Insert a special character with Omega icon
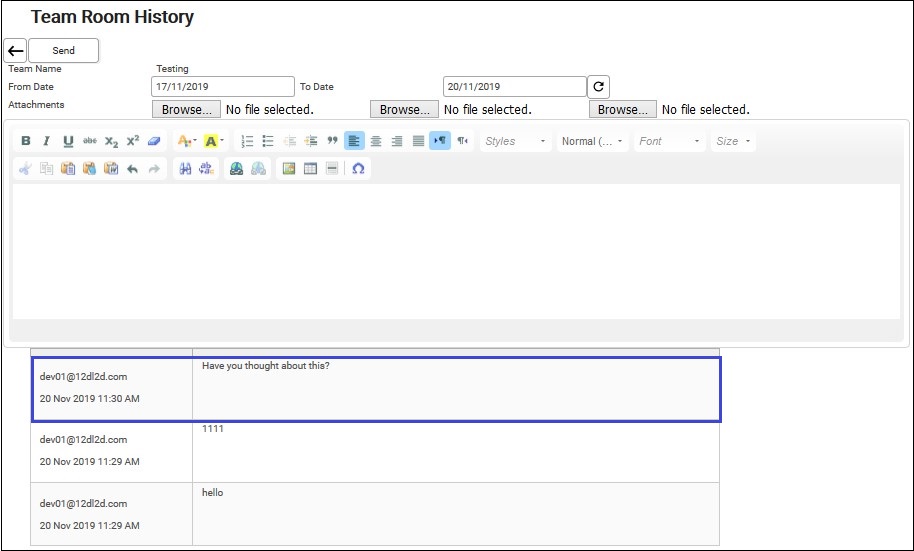 (358, 169)
